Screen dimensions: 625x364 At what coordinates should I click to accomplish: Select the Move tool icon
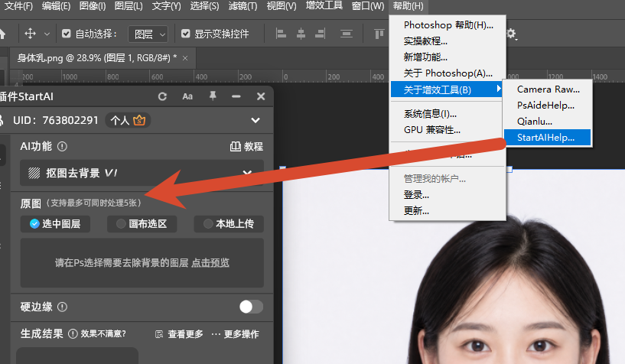point(30,34)
